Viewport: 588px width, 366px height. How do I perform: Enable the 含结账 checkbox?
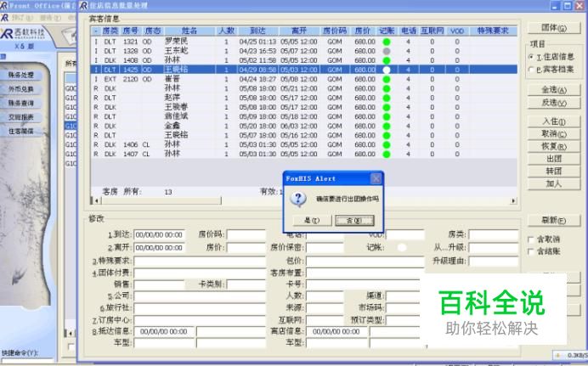coord(530,251)
